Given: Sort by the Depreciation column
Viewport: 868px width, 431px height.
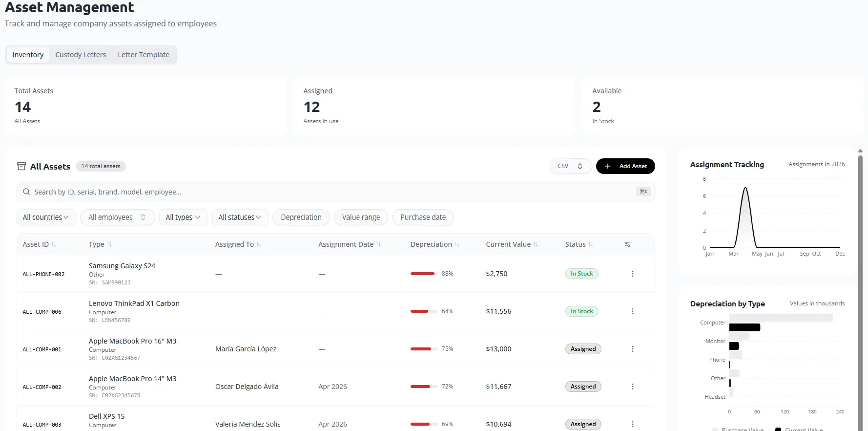Looking at the screenshot, I should pyautogui.click(x=435, y=244).
